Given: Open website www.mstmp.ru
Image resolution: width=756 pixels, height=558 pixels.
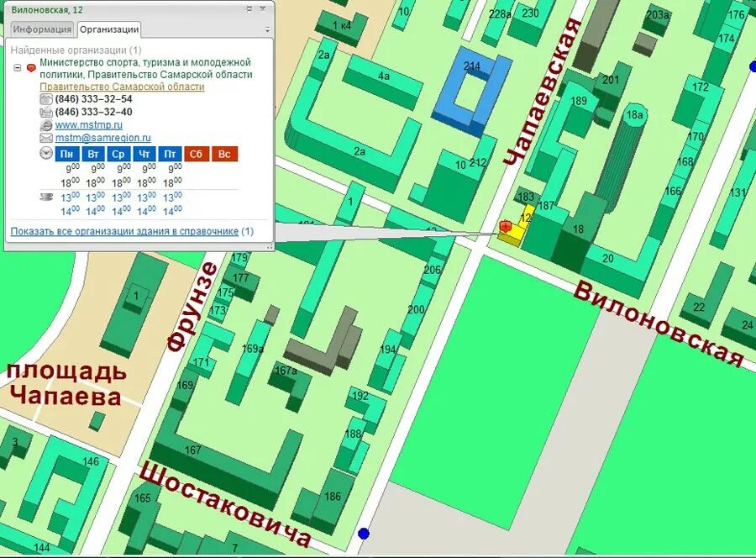Looking at the screenshot, I should point(89,125).
